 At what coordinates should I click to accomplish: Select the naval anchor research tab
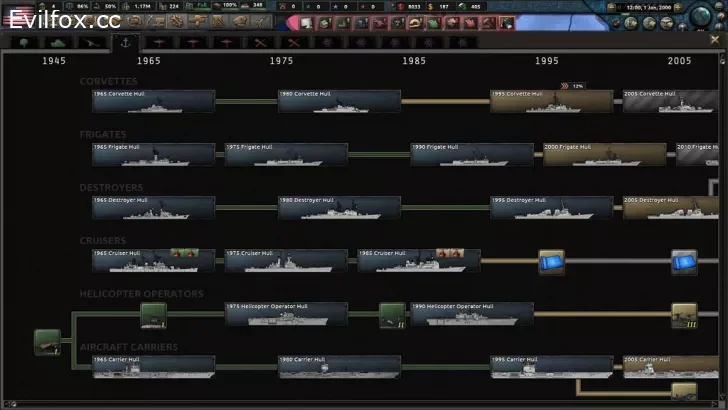tap(125, 43)
